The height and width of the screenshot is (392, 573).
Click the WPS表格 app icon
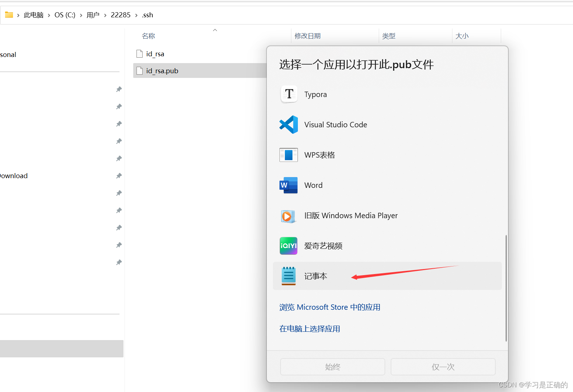288,155
